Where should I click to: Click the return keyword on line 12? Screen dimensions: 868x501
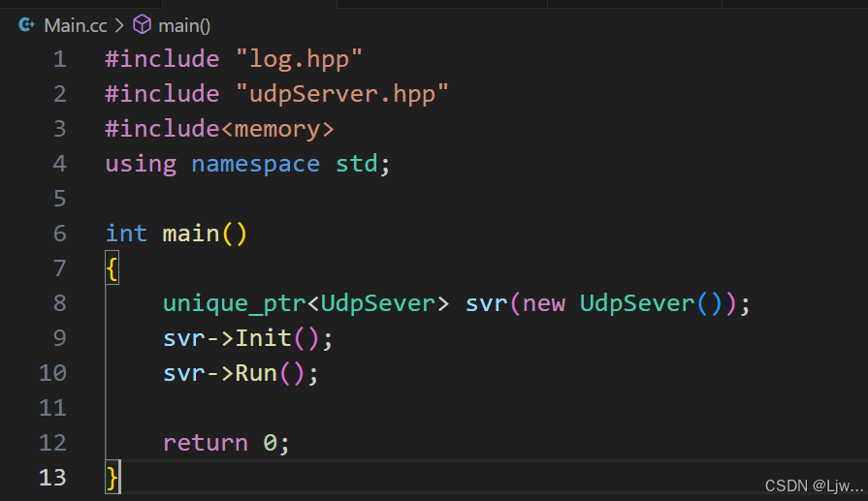coord(206,443)
